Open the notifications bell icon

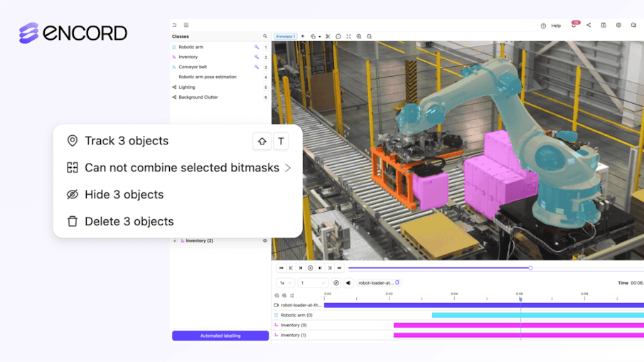click(x=574, y=26)
